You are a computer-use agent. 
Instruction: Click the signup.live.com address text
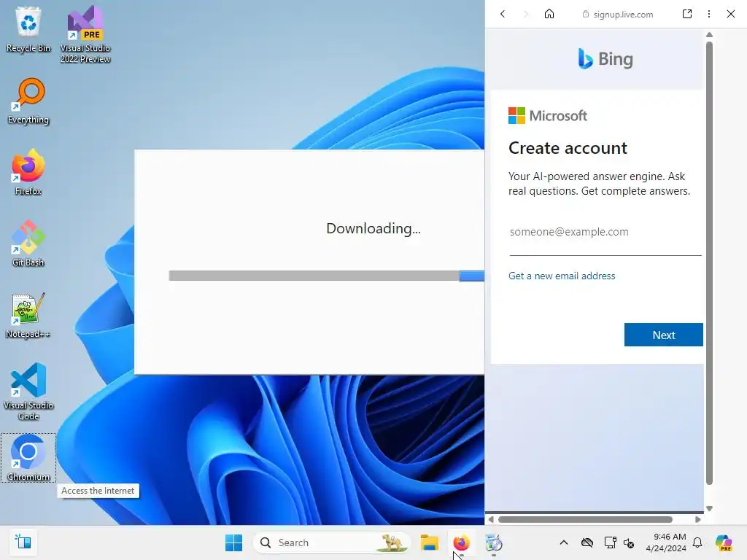point(623,15)
